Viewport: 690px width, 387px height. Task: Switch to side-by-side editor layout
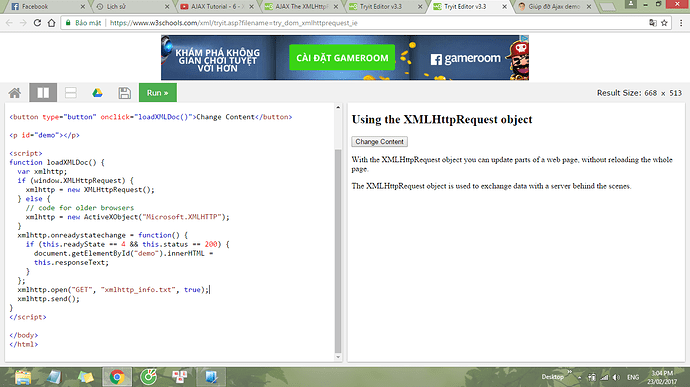click(x=43, y=93)
